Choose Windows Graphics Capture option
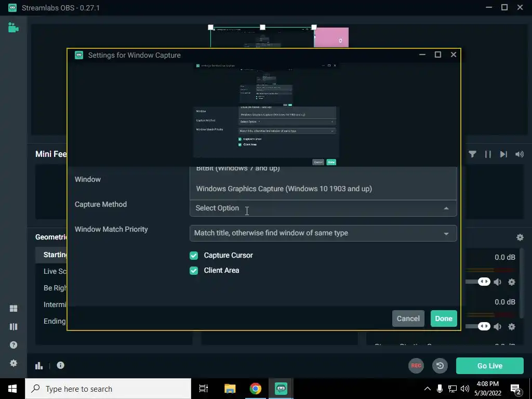The image size is (532, 399). pos(323,189)
